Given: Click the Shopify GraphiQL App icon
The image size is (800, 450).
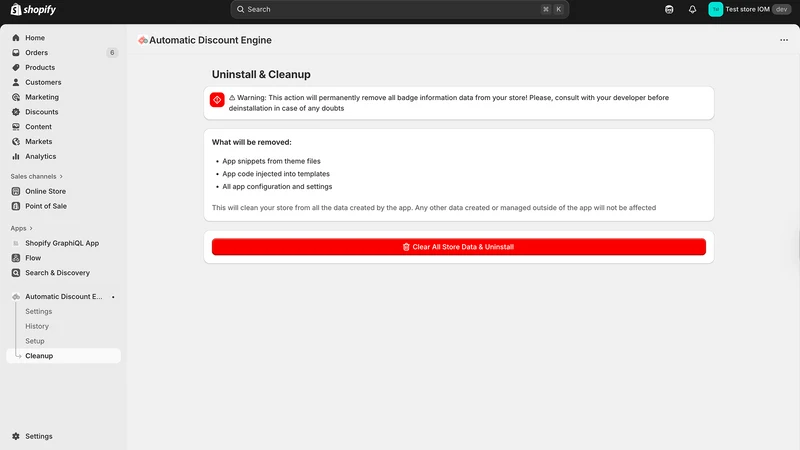Looking at the screenshot, I should pos(16,243).
